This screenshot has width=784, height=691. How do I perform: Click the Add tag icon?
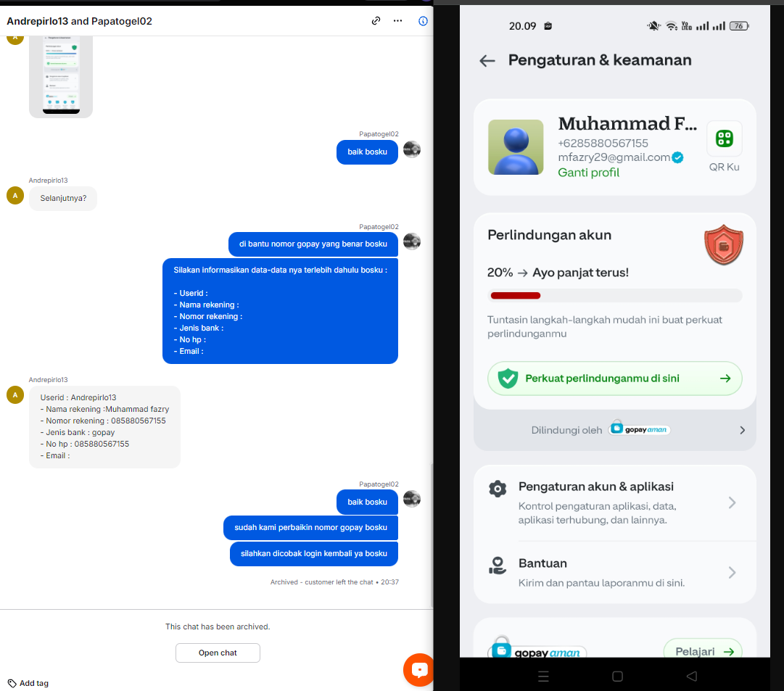(12, 683)
